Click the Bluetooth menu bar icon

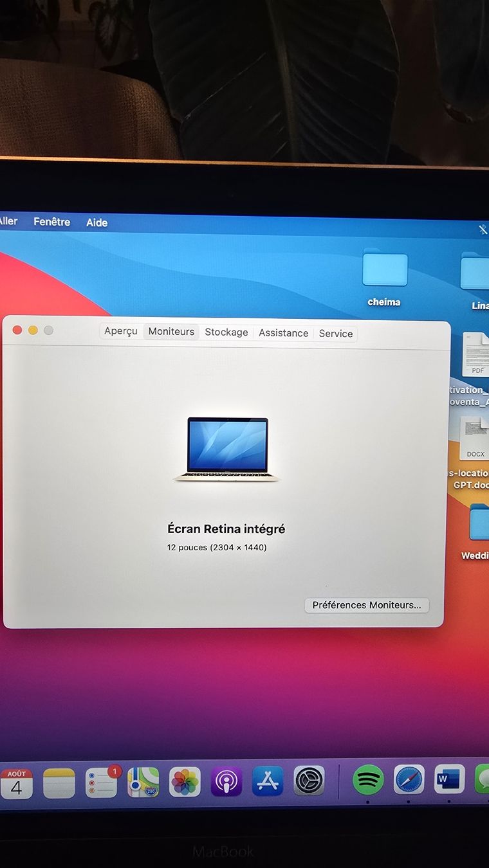point(483,230)
